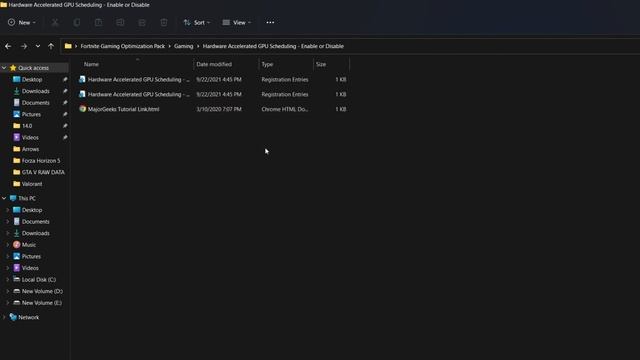This screenshot has height=360, width=640.
Task: Click the Delete trash icon
Action: point(164,22)
